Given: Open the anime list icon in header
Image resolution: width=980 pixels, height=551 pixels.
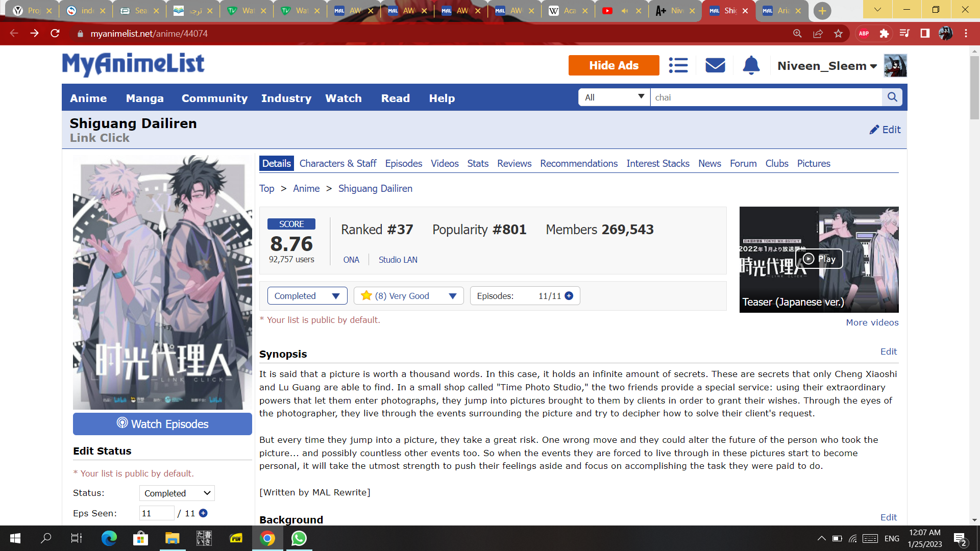Looking at the screenshot, I should (678, 65).
